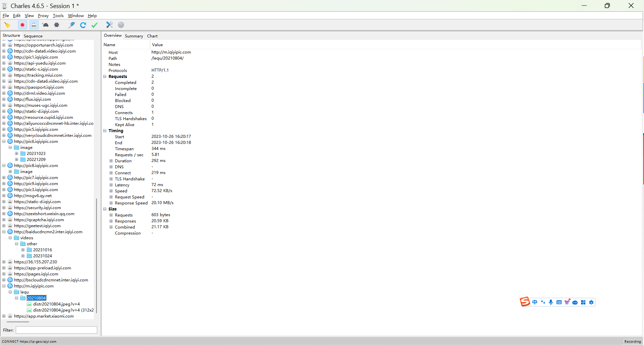Click the Recording status button
The height and width of the screenshot is (346, 644).
[x=633, y=341]
